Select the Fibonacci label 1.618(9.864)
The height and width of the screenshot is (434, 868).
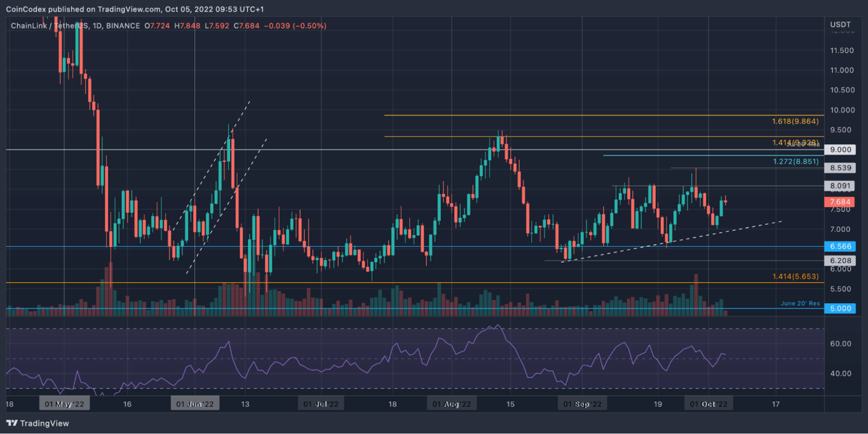tap(795, 121)
